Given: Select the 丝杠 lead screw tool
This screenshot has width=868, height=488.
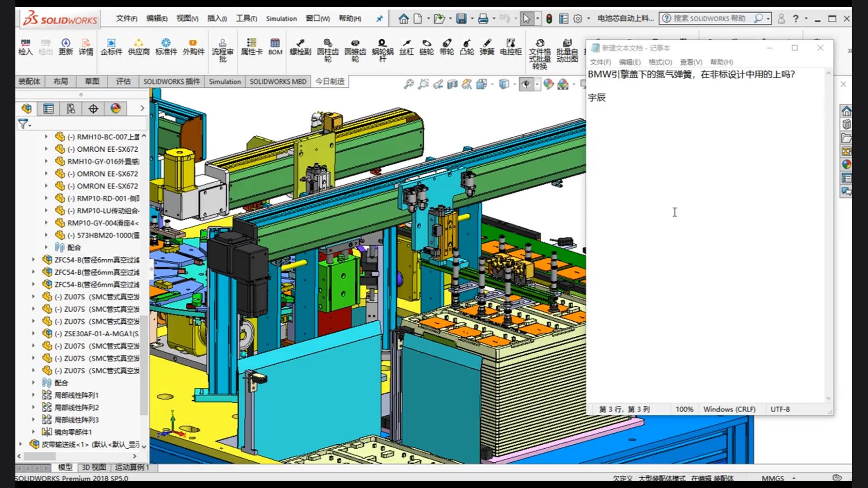Looking at the screenshot, I should click(406, 47).
